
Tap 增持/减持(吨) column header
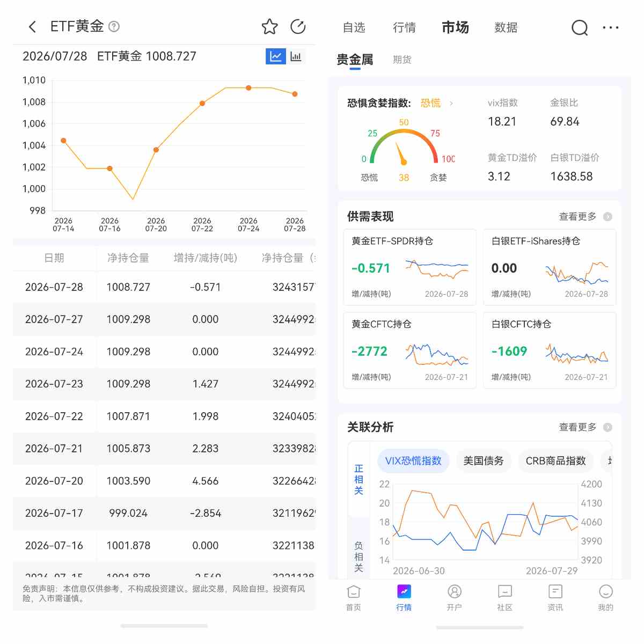pos(206,258)
